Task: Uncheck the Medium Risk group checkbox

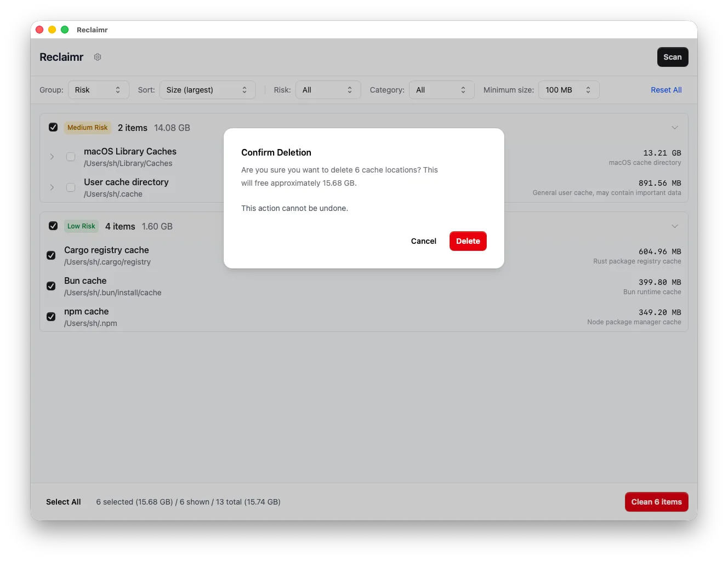Action: [53, 127]
